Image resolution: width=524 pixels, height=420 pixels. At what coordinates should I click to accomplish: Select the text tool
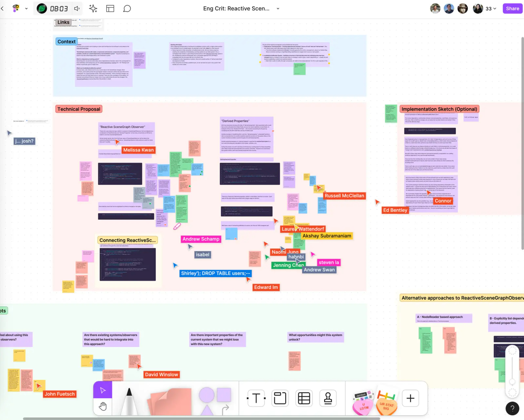coord(256,398)
